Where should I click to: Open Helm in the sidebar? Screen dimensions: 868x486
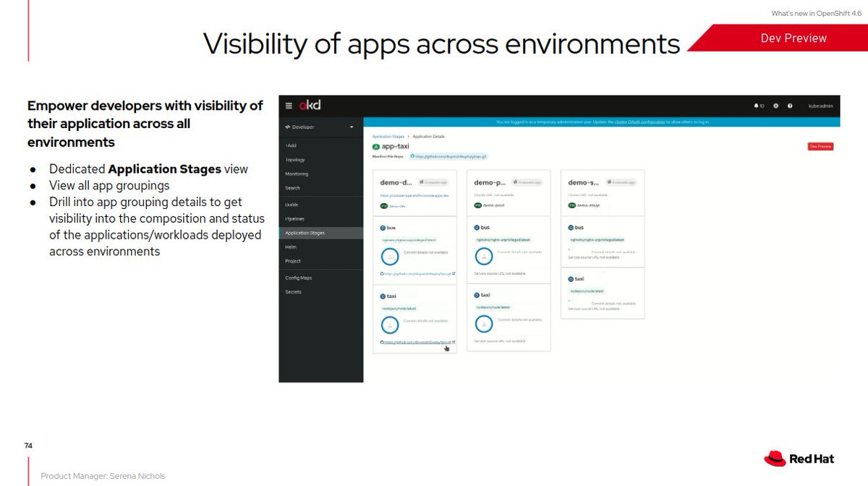pos(291,247)
